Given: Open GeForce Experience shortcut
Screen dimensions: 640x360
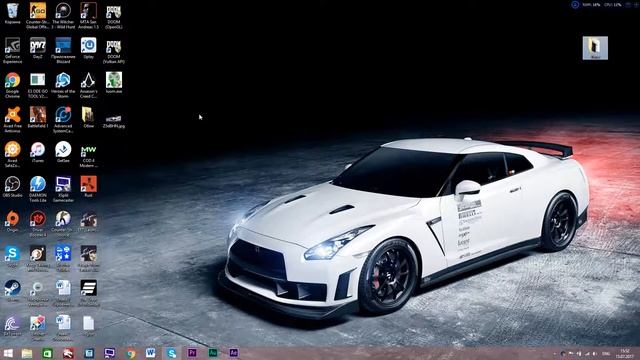Looking at the screenshot, I should [x=12, y=50].
